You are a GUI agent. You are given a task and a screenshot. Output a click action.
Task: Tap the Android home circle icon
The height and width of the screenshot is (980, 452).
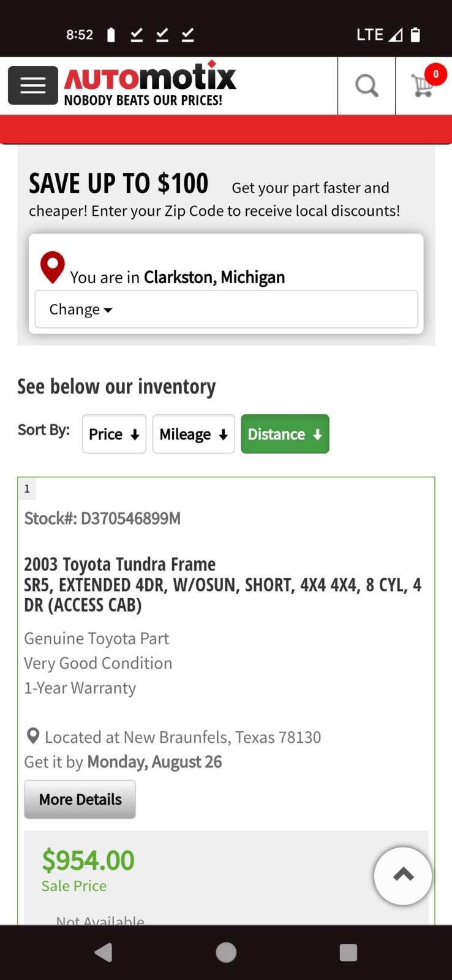click(226, 952)
